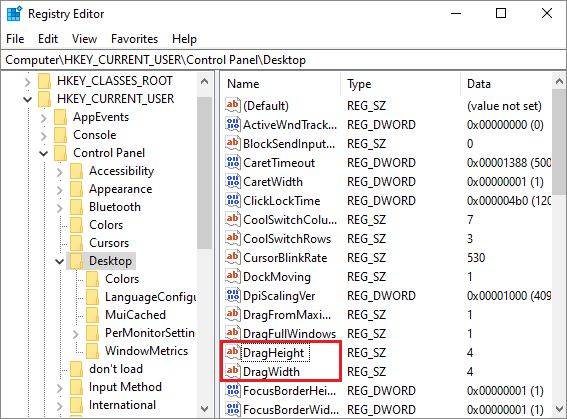
Task: Open the Help menu
Action: pyautogui.click(x=184, y=39)
